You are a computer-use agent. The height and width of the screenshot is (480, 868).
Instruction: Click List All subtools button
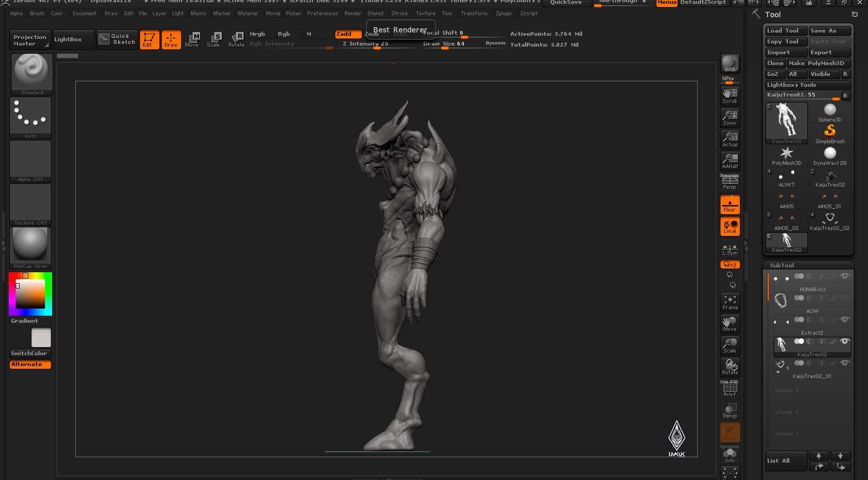pyautogui.click(x=786, y=461)
